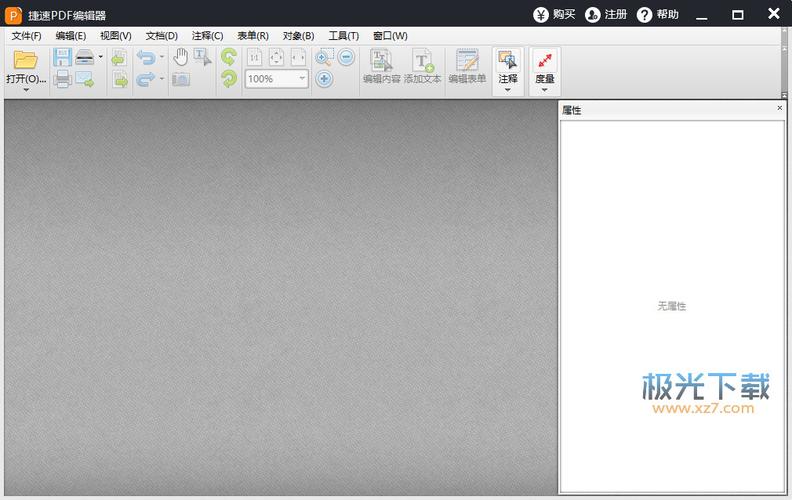Click the zoom in plus icon

click(x=324, y=79)
